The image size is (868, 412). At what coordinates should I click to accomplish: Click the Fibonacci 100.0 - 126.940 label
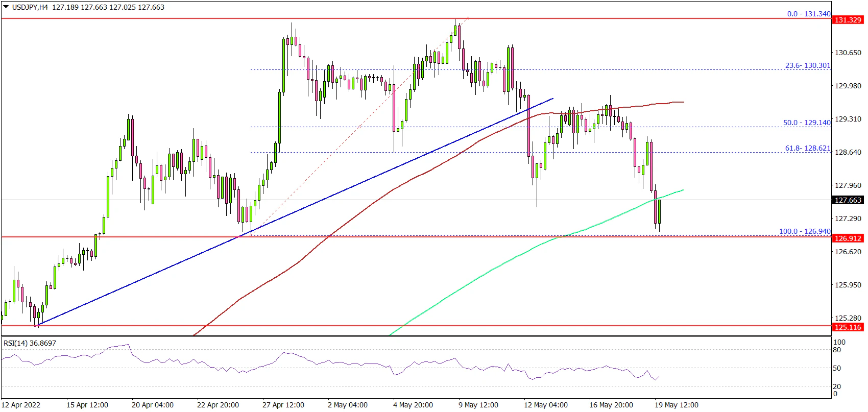pyautogui.click(x=805, y=231)
